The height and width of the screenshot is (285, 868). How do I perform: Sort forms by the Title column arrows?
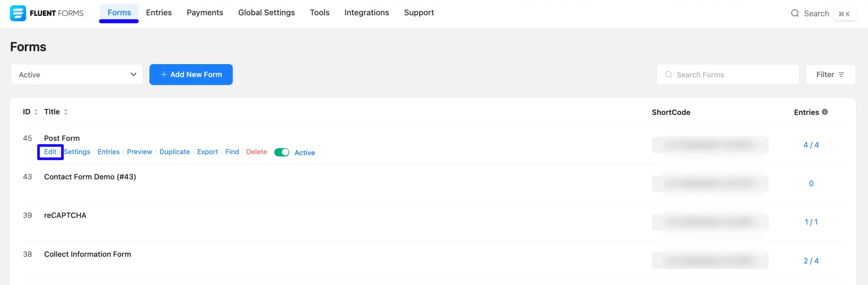(x=66, y=112)
